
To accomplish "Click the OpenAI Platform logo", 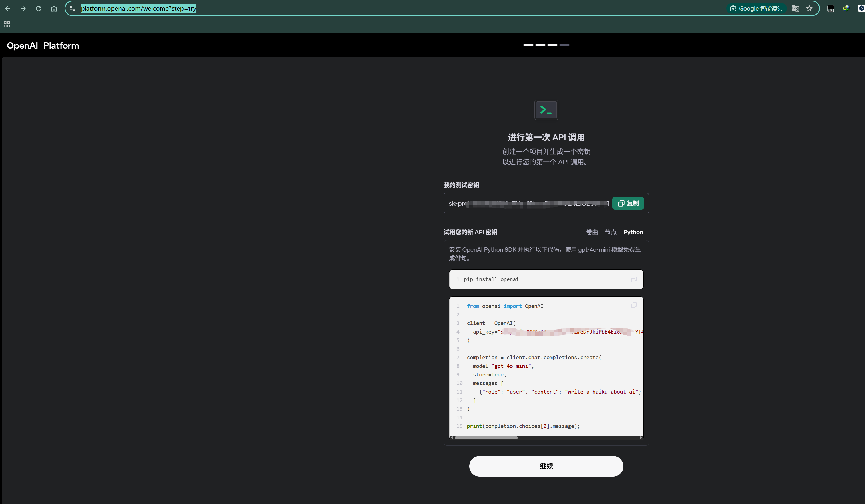I will 43,46.
